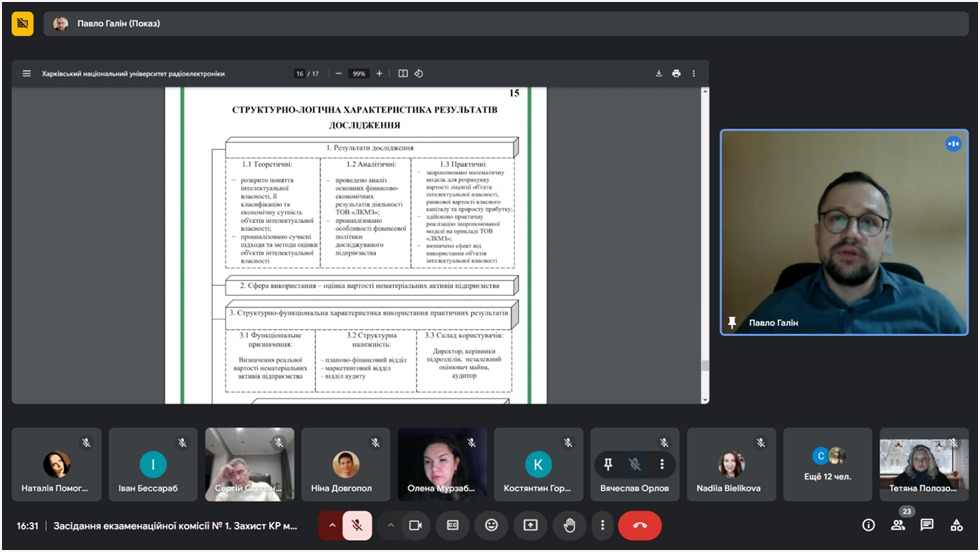Click the PDF page number field
Image resolution: width=980 pixels, height=552 pixels.
click(299, 73)
